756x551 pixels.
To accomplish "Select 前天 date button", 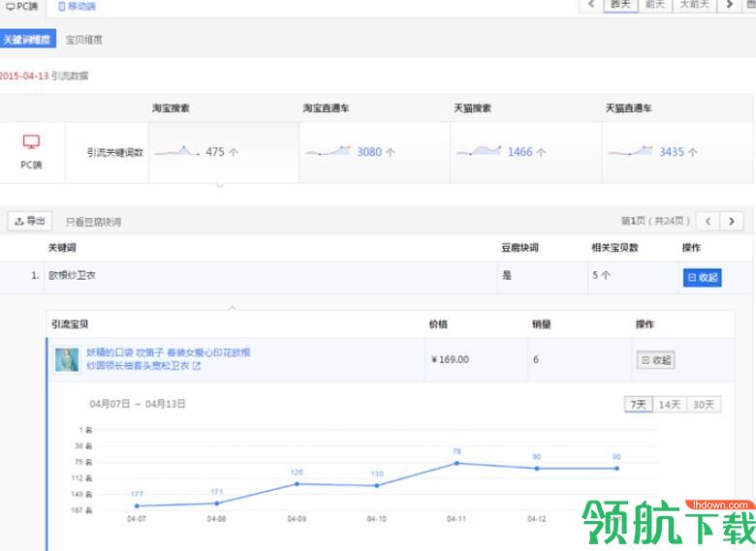I will click(x=655, y=5).
